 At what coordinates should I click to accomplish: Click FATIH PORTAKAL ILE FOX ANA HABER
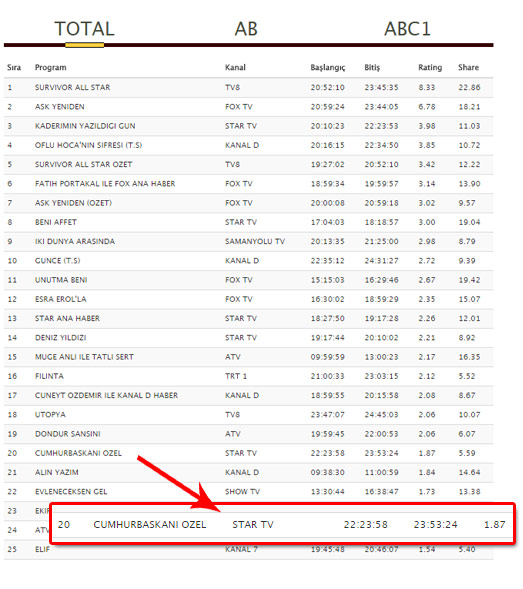pyautogui.click(x=105, y=184)
